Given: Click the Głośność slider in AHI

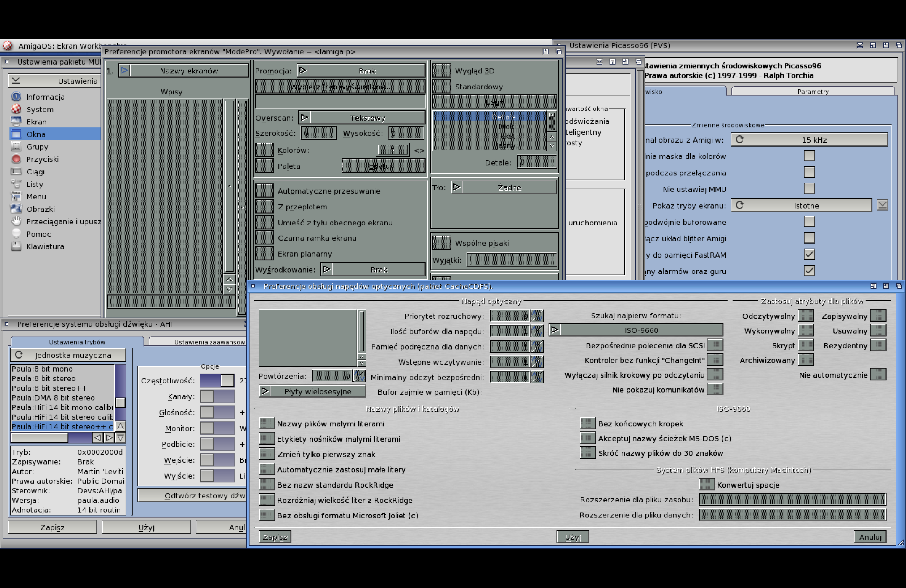Looking at the screenshot, I should pyautogui.click(x=217, y=412).
